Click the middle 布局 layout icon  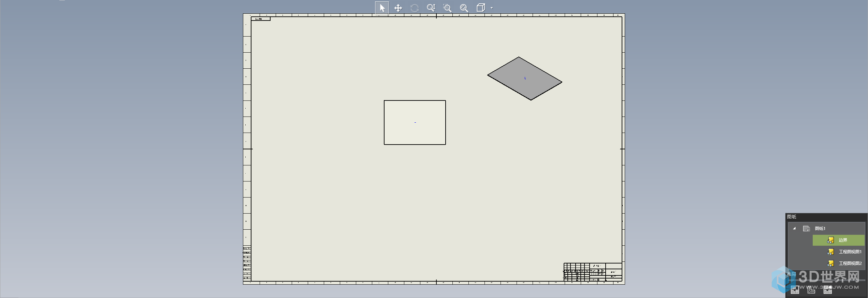811,290
